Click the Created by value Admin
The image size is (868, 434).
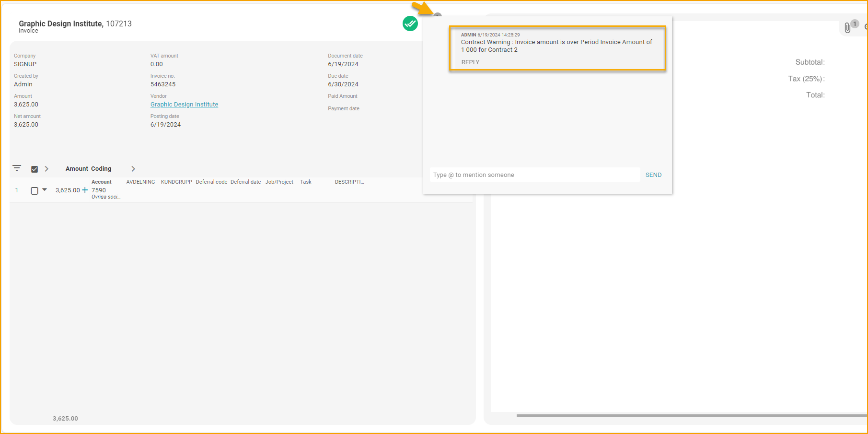coord(23,84)
